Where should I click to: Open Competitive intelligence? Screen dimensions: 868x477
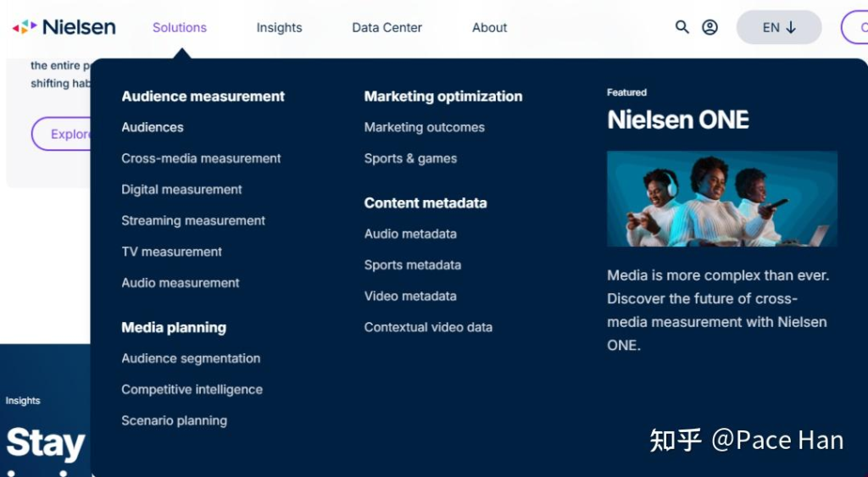pos(192,390)
